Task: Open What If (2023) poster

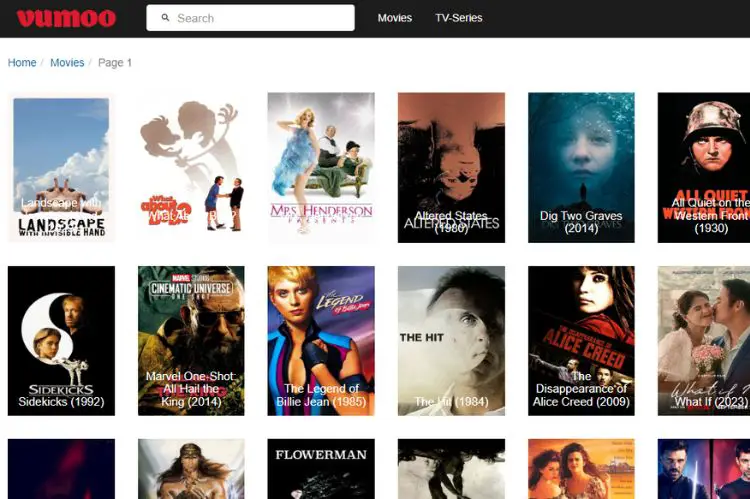Action: (x=704, y=341)
